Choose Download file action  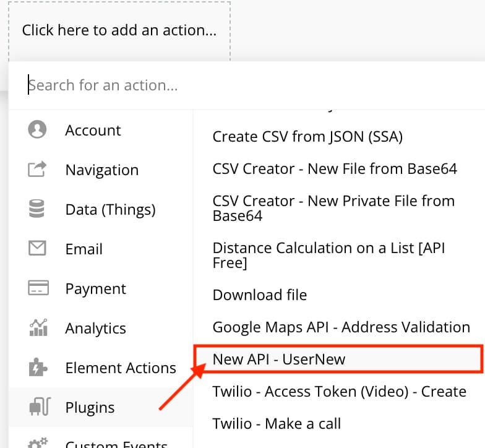coord(260,295)
